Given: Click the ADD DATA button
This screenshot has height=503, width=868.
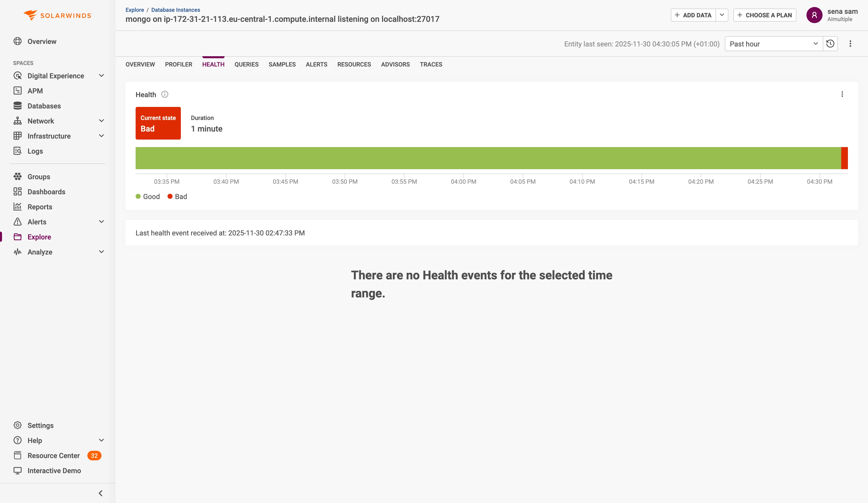Looking at the screenshot, I should coord(693,15).
